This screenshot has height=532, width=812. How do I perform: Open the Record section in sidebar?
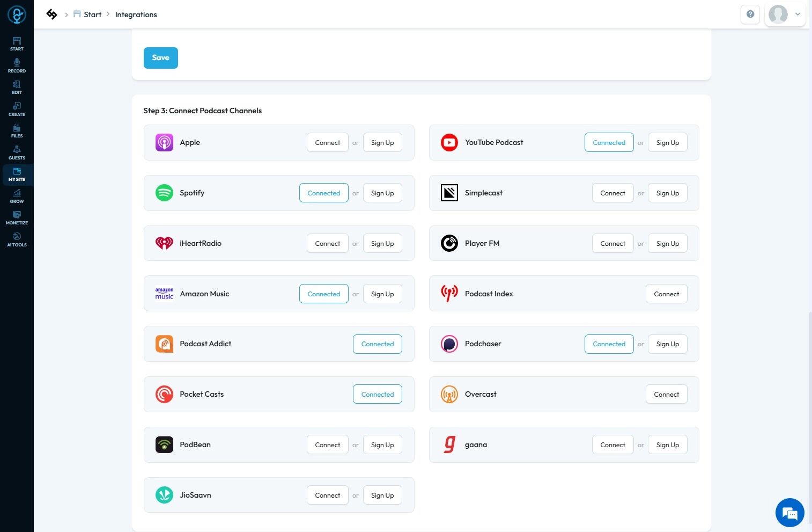(x=17, y=65)
